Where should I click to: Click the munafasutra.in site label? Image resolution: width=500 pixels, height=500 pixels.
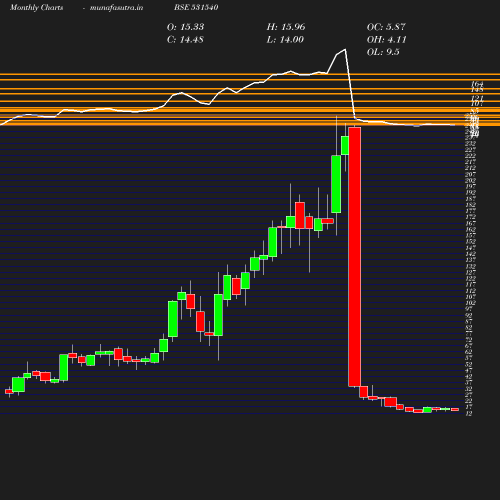(116, 7)
